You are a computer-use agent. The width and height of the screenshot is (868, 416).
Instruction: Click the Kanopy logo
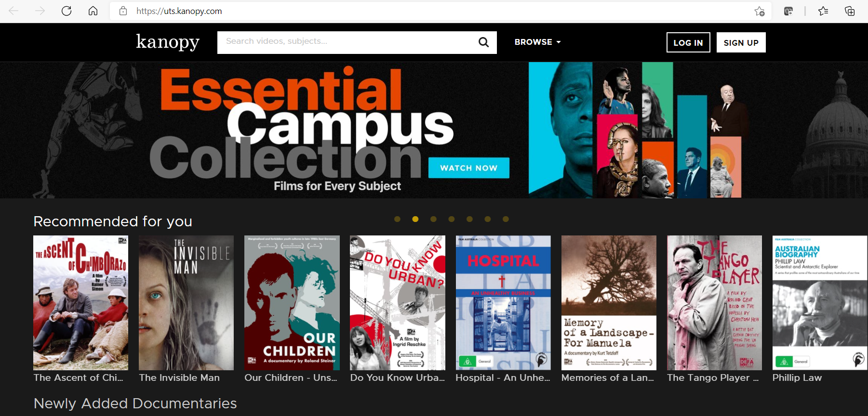(x=168, y=42)
